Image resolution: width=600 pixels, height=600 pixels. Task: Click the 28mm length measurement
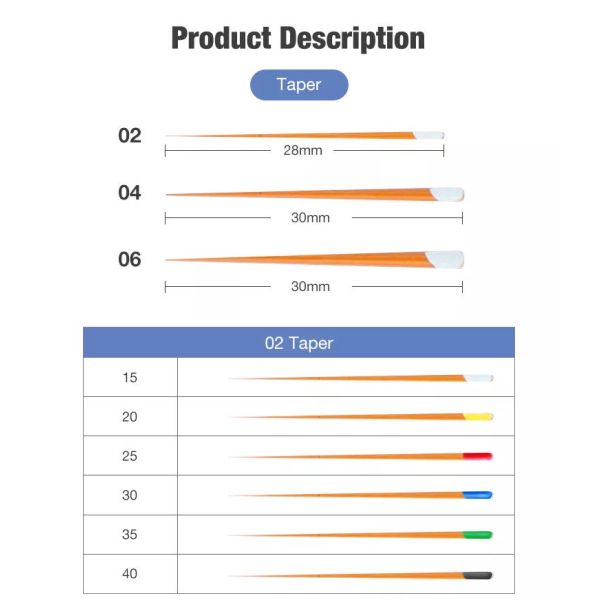(x=304, y=151)
